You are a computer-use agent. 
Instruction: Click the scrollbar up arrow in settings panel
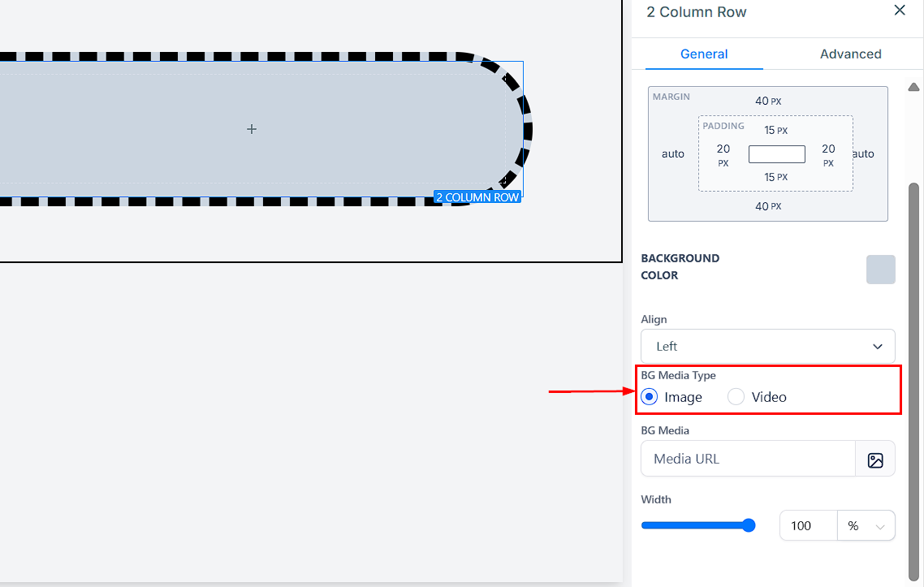pyautogui.click(x=913, y=87)
